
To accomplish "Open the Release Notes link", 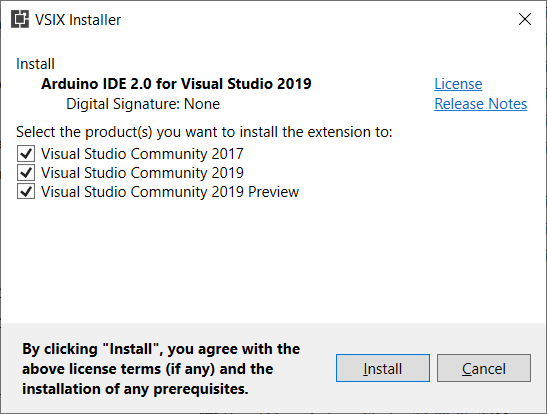I will pos(480,104).
